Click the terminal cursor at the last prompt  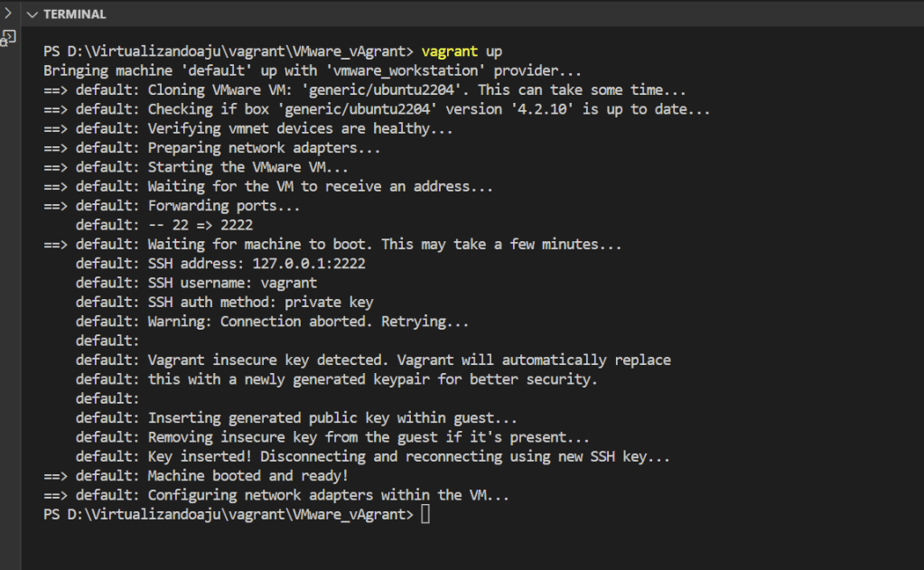coord(425,514)
